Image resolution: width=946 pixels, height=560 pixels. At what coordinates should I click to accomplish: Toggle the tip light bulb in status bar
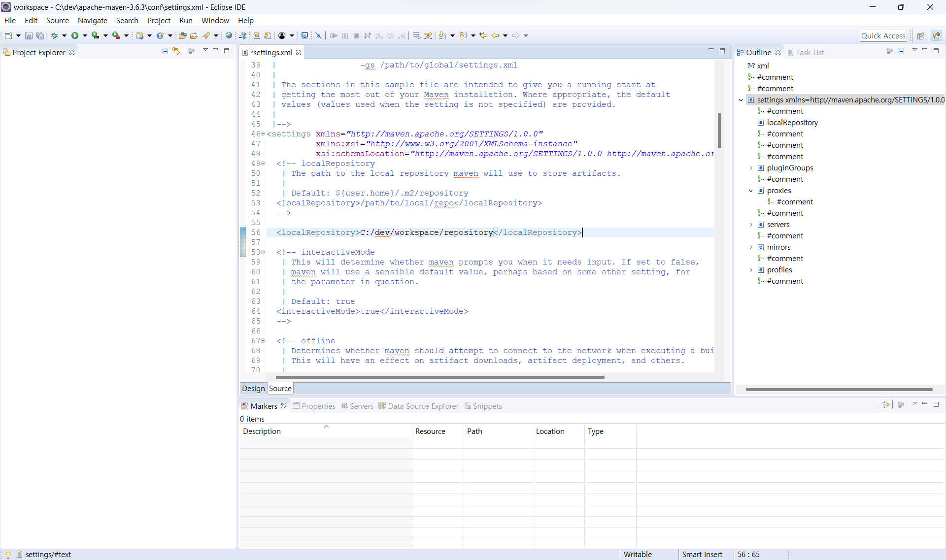pos(8,555)
